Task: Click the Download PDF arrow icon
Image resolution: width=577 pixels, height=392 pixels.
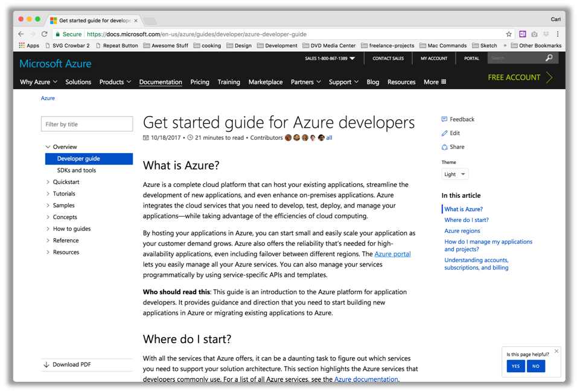Action: click(x=46, y=364)
